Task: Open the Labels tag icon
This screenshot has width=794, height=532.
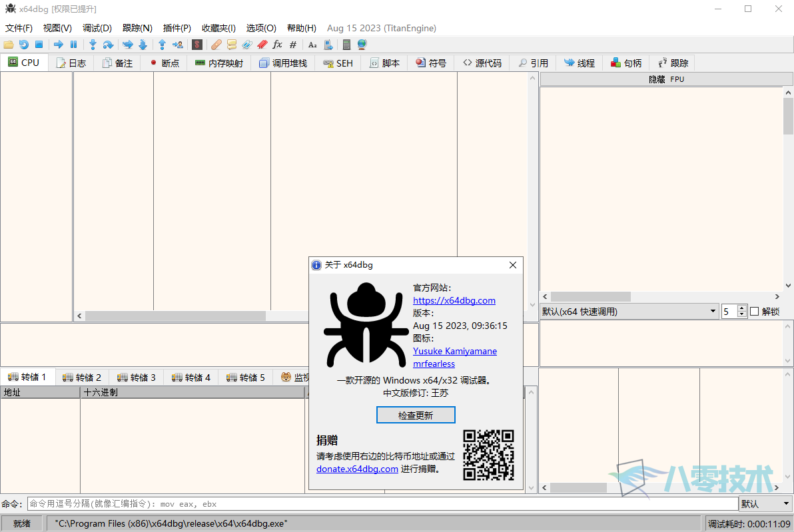Action: 246,45
